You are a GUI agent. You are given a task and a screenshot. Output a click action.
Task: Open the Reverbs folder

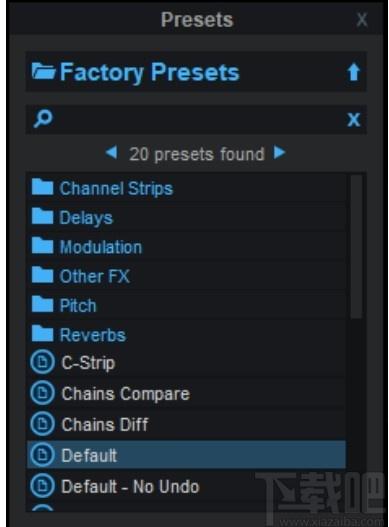pyautogui.click(x=186, y=334)
